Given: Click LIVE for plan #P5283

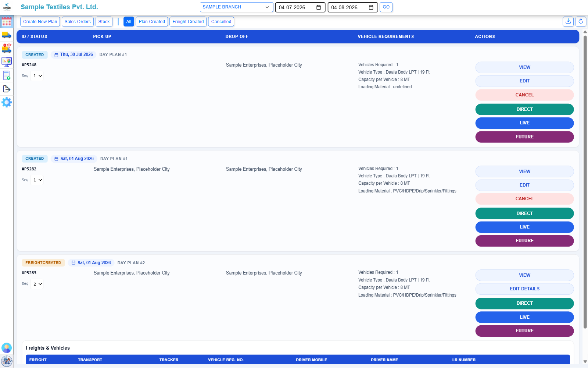Looking at the screenshot, I should (x=524, y=317).
